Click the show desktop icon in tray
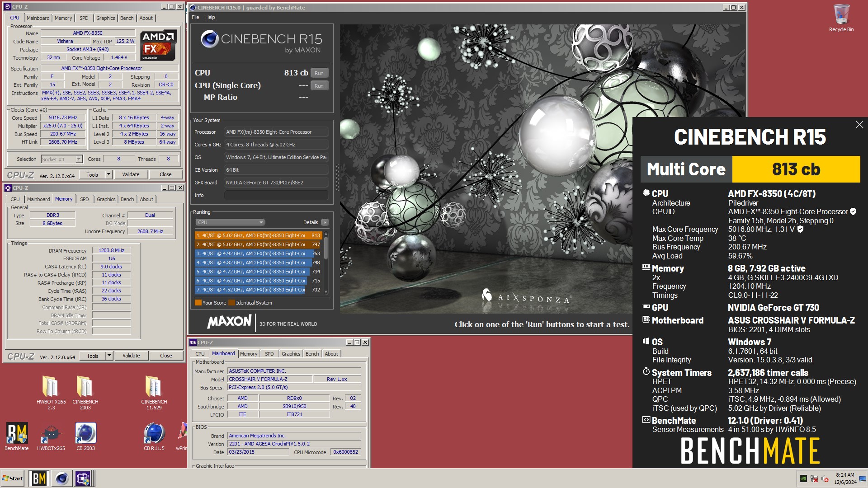This screenshot has height=488, width=868. click(863, 479)
